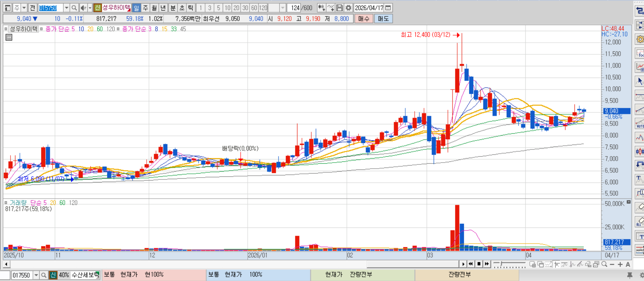This screenshot has height=281, width=644.
Task: Open the gear icon in right sidebar
Action: [x=640, y=39]
